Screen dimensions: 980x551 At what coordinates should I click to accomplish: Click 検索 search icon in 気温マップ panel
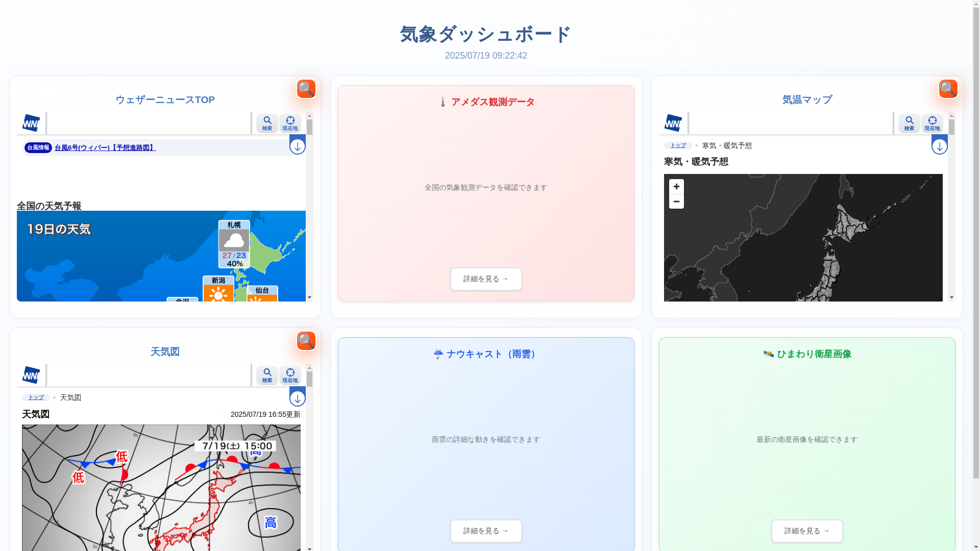pyautogui.click(x=909, y=123)
